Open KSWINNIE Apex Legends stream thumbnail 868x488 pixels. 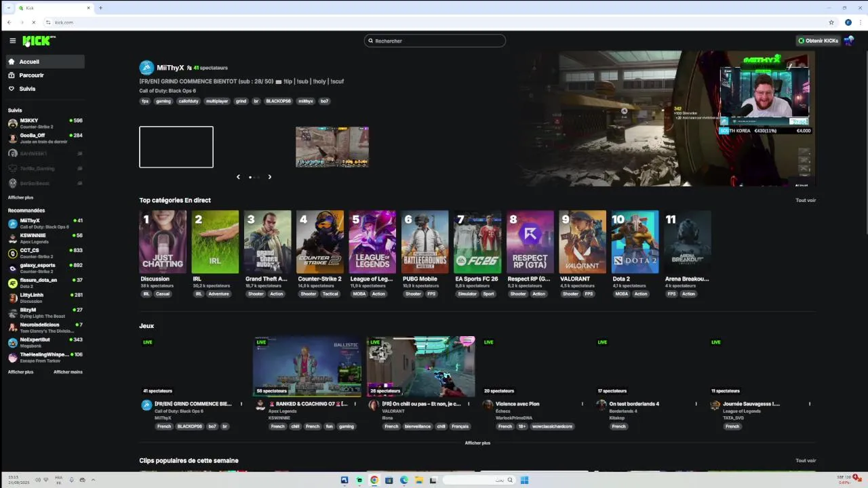coord(307,366)
